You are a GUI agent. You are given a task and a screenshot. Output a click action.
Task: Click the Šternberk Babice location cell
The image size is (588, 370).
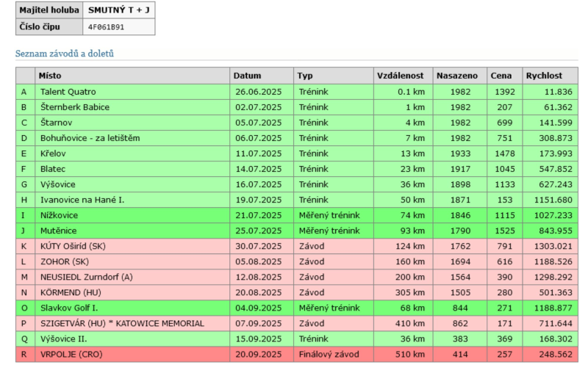click(x=74, y=107)
